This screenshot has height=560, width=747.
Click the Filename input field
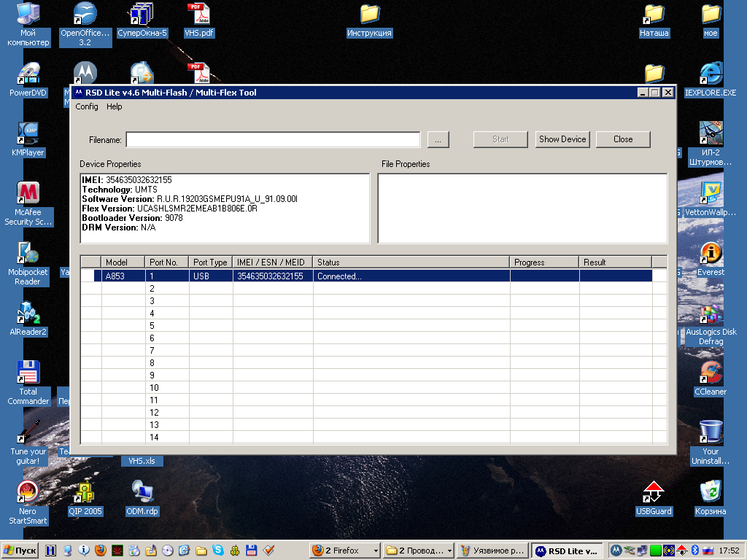[273, 139]
